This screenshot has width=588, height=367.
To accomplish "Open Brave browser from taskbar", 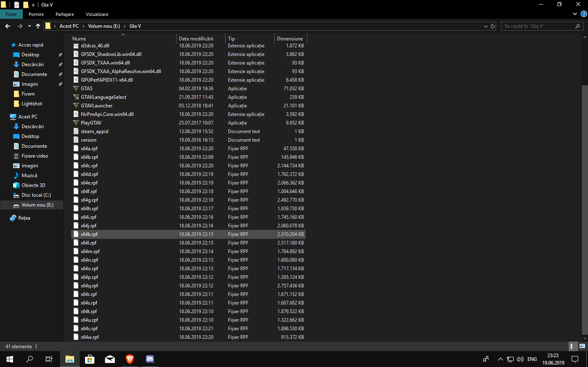I will tap(130, 359).
